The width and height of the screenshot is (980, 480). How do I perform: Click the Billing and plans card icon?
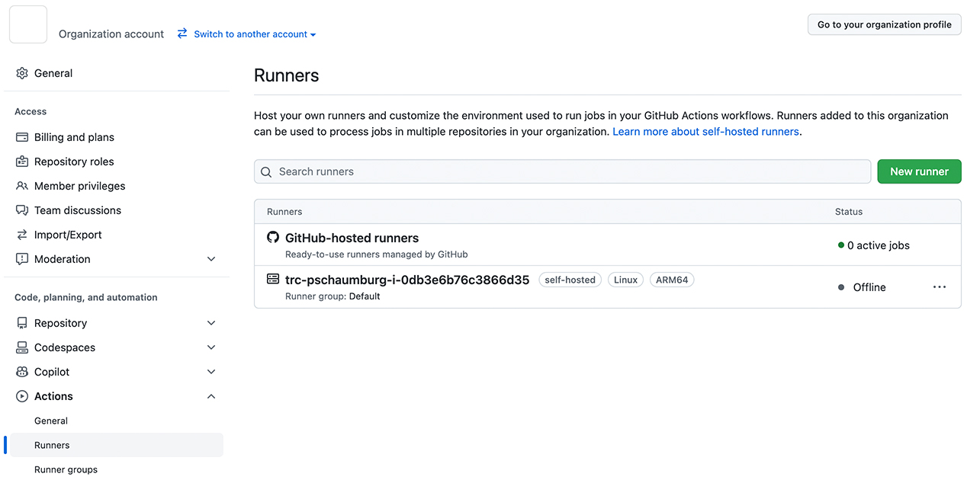click(x=22, y=137)
